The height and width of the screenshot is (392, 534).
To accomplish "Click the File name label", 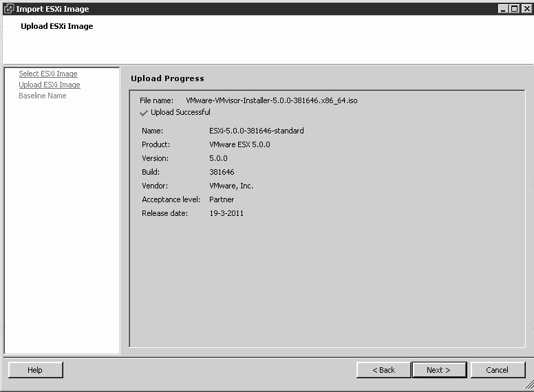I will (157, 100).
